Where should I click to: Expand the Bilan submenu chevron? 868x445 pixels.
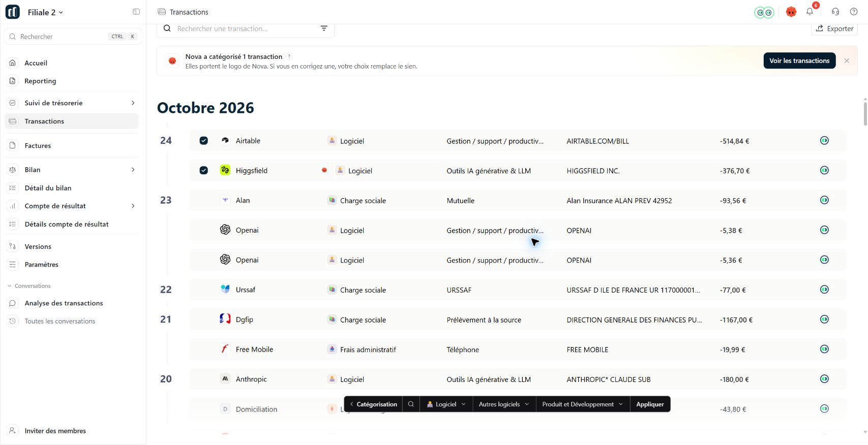(x=133, y=170)
